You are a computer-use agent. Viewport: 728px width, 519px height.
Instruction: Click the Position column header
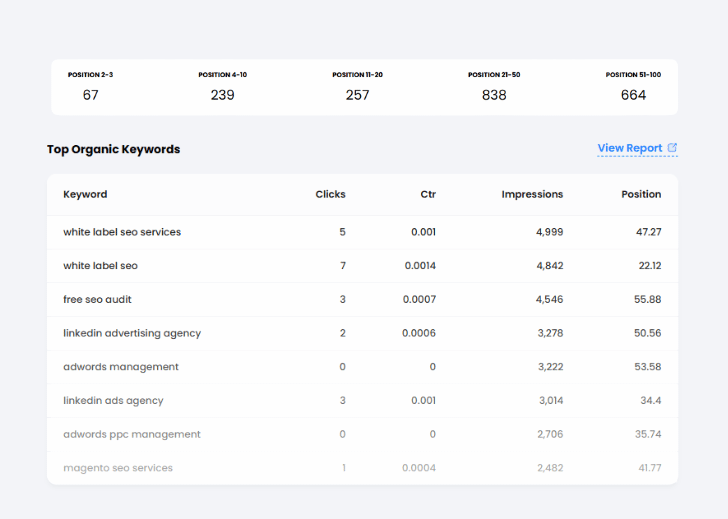pos(641,194)
